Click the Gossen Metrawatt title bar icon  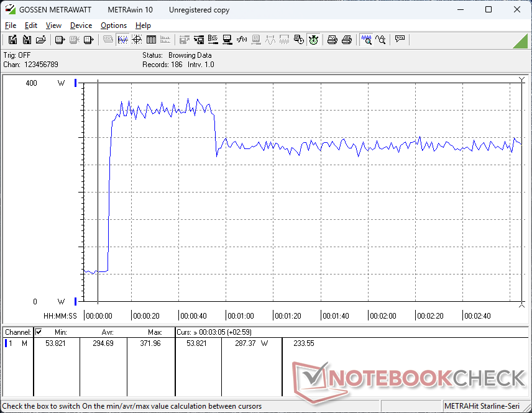point(10,9)
